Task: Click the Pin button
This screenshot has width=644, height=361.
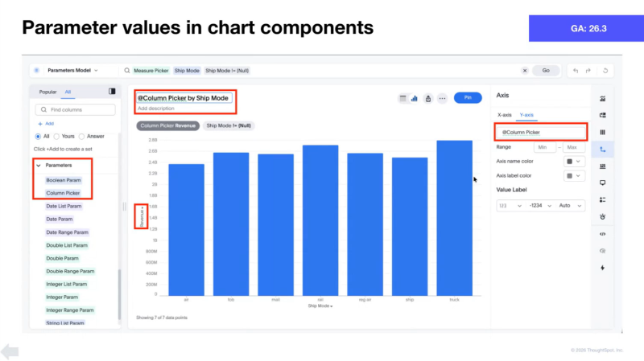Action: click(x=468, y=97)
